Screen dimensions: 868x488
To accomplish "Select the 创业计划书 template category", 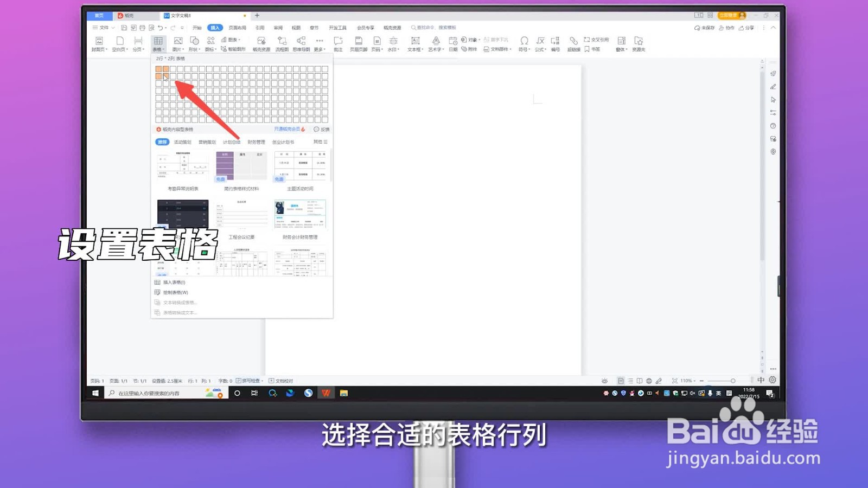I will [283, 142].
